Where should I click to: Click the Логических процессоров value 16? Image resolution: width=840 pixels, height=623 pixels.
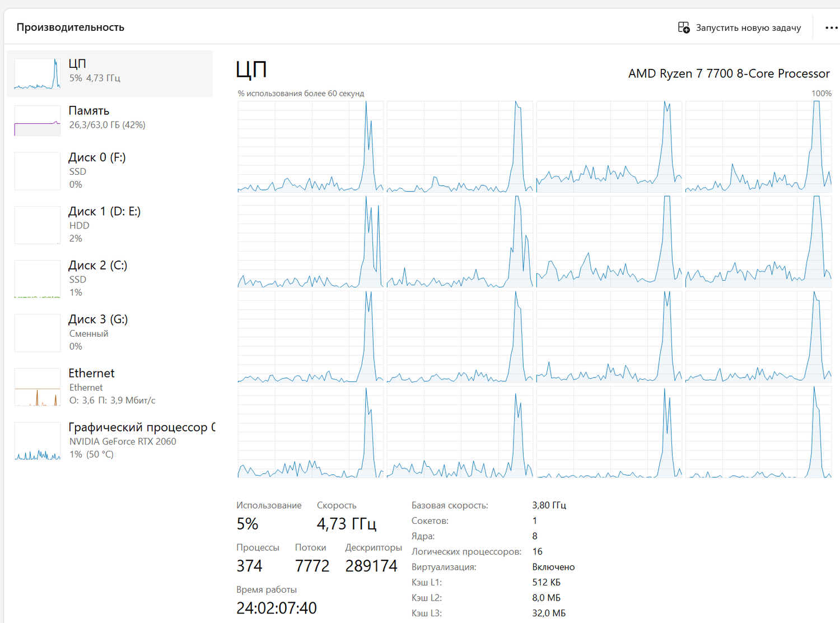coord(537,551)
